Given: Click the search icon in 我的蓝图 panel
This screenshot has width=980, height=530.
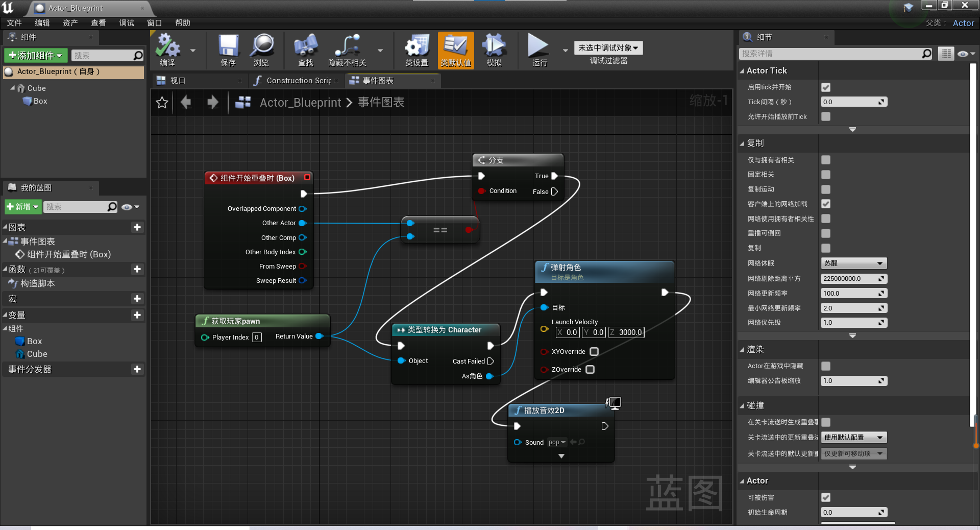Looking at the screenshot, I should pyautogui.click(x=112, y=206).
